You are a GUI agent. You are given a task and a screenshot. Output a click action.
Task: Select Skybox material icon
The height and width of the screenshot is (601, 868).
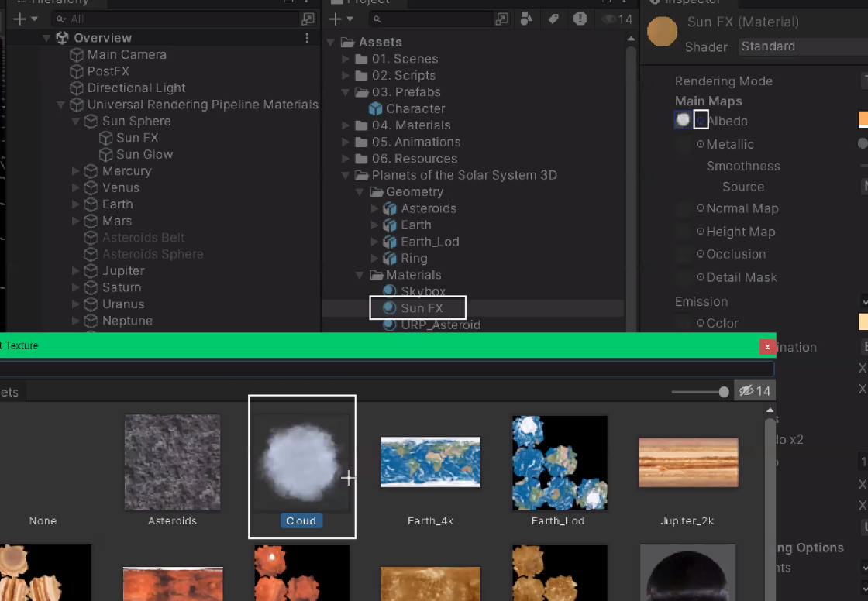click(390, 290)
